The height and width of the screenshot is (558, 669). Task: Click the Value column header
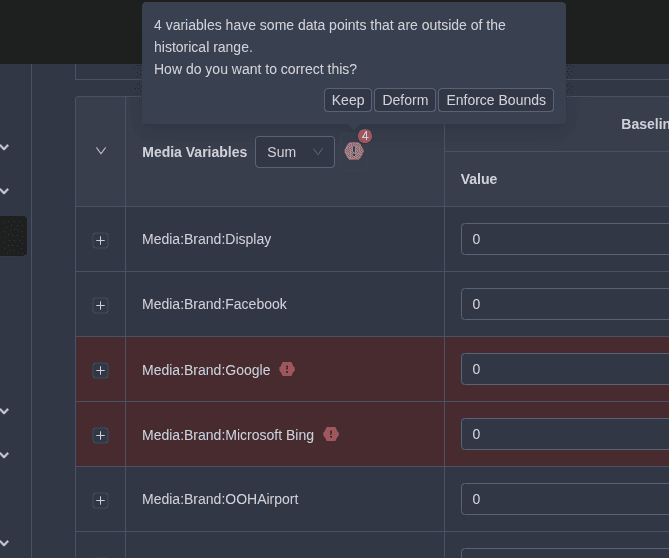[479, 179]
